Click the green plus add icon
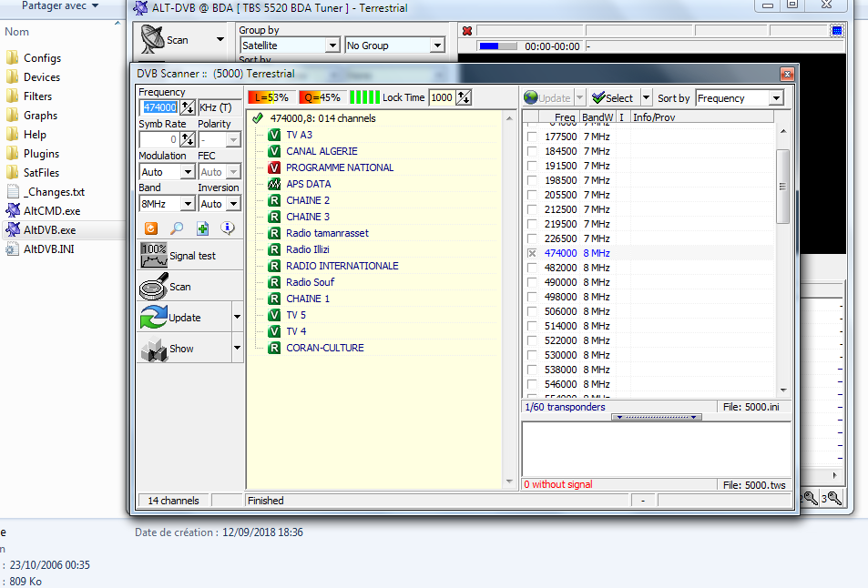 coord(202,228)
